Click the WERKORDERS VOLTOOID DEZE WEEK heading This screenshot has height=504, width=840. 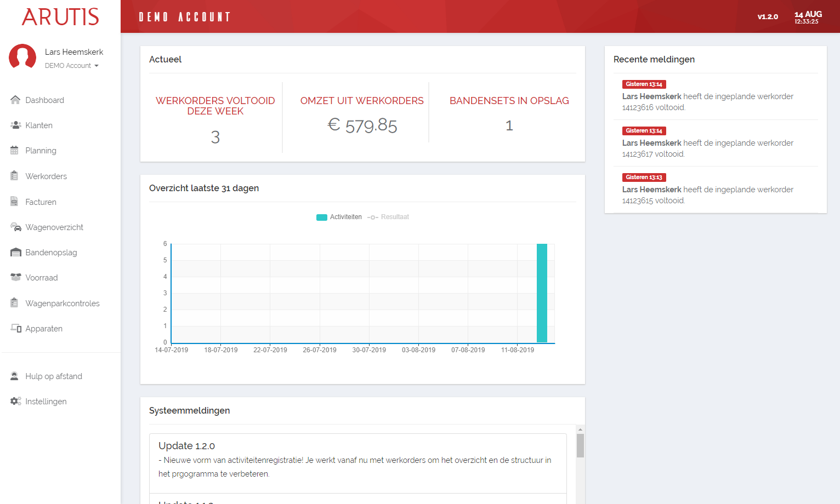pos(215,106)
